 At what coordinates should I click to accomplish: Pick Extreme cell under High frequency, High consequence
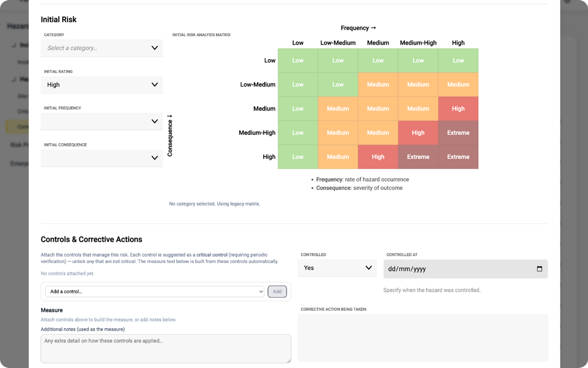[458, 157]
